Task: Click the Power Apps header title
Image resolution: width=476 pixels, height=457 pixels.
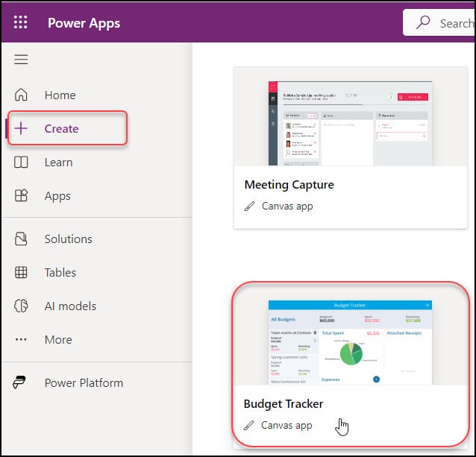Action: tap(84, 23)
